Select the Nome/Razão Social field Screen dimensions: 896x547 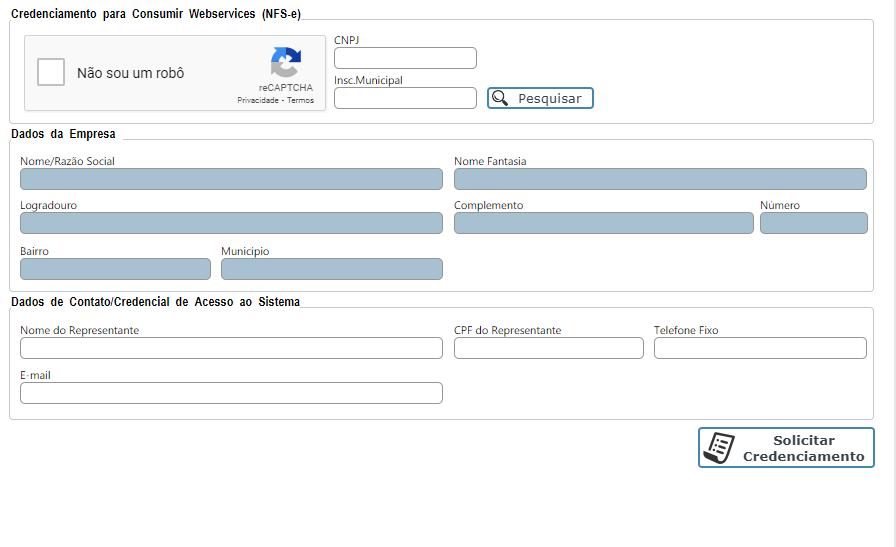(x=231, y=179)
